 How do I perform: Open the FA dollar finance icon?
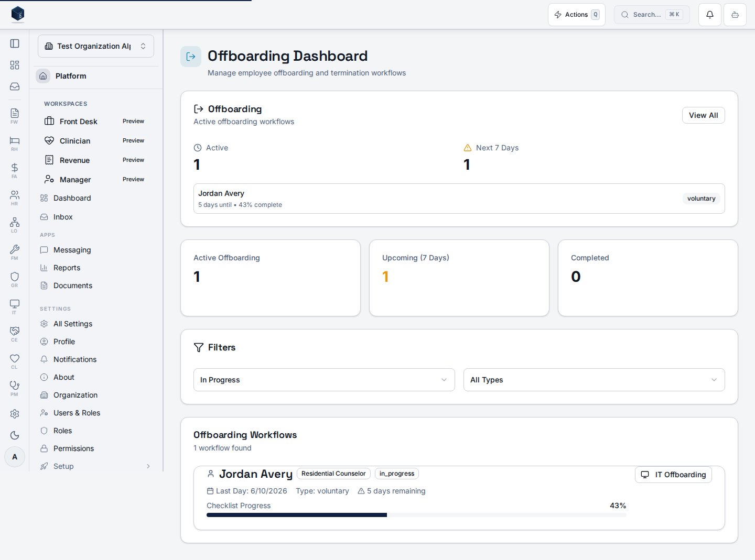(15, 170)
